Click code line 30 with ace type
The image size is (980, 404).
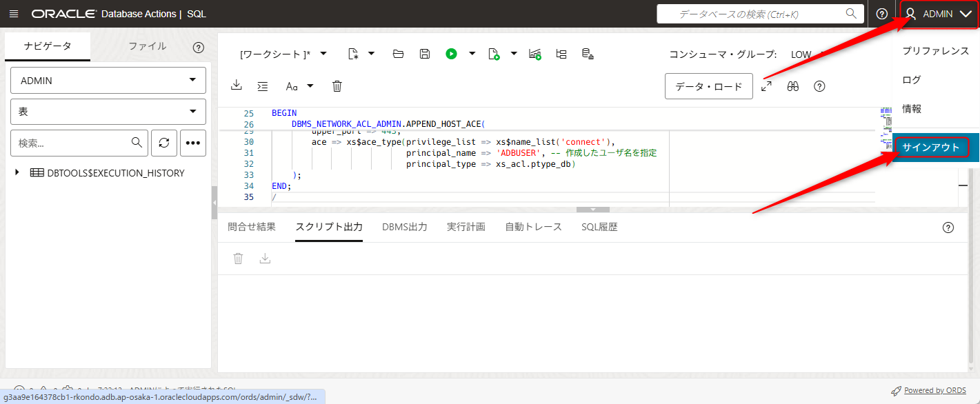(x=463, y=142)
